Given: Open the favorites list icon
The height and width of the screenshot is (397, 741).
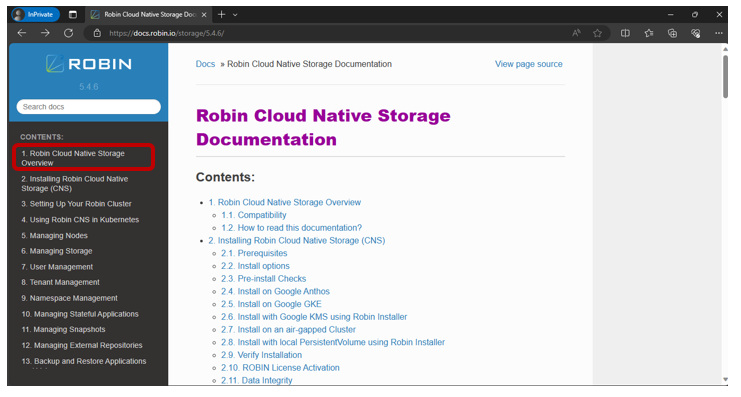Looking at the screenshot, I should 649,33.
